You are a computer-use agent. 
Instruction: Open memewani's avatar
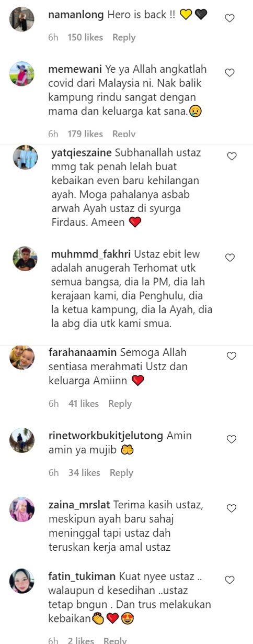click(x=22, y=74)
